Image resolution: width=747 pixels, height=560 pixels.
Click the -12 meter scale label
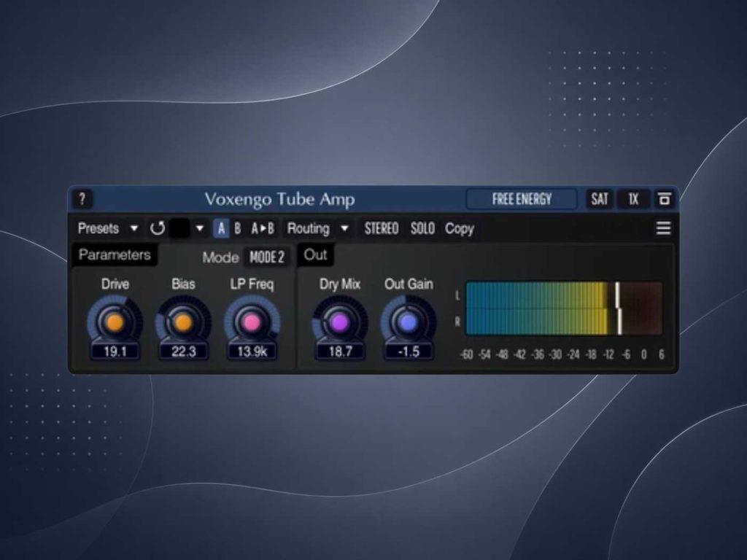click(608, 354)
